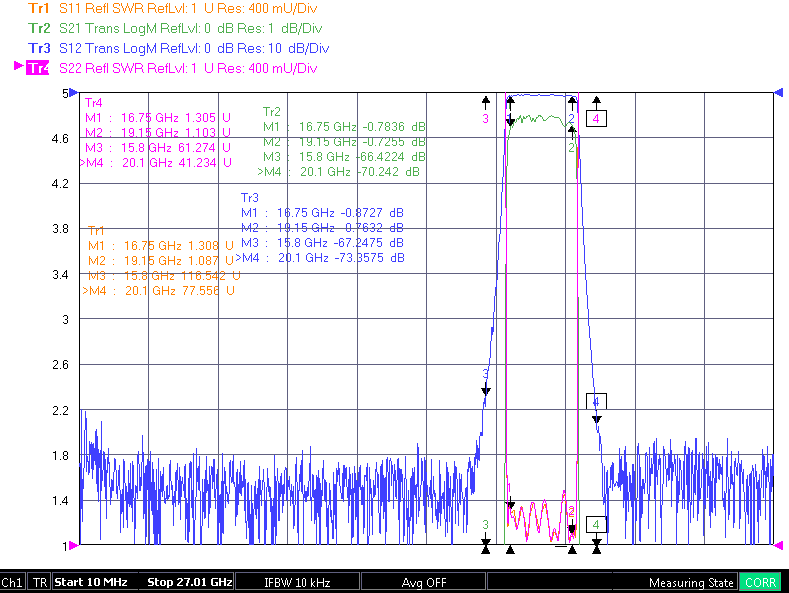The image size is (789, 593).
Task: Click Tr1 M1 16.75 GHz 1.308 U readout
Action: (x=161, y=246)
